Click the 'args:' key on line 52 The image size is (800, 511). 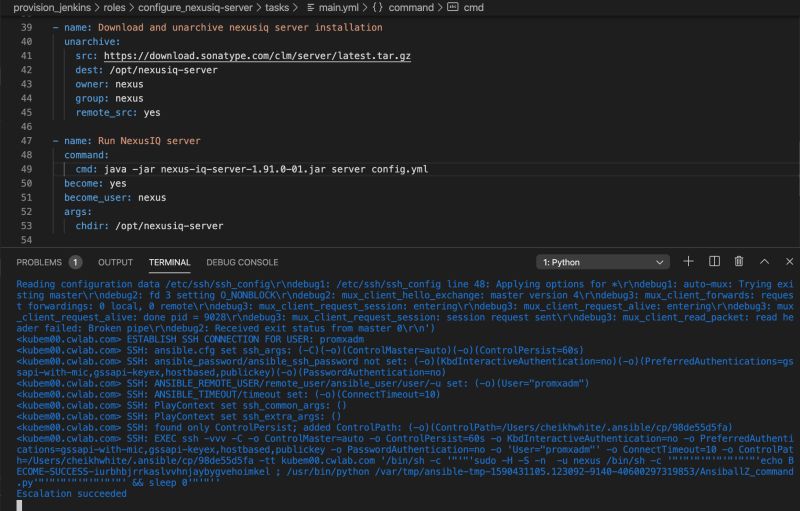78,212
